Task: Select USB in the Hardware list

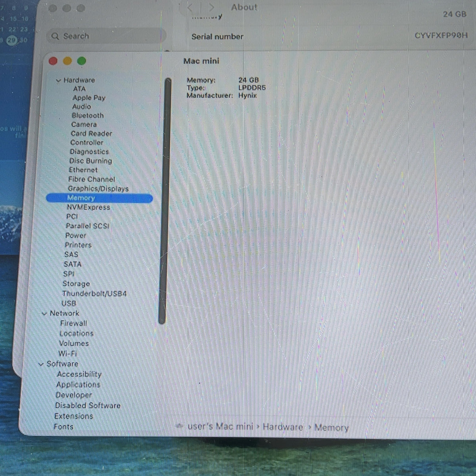Action: 69,303
